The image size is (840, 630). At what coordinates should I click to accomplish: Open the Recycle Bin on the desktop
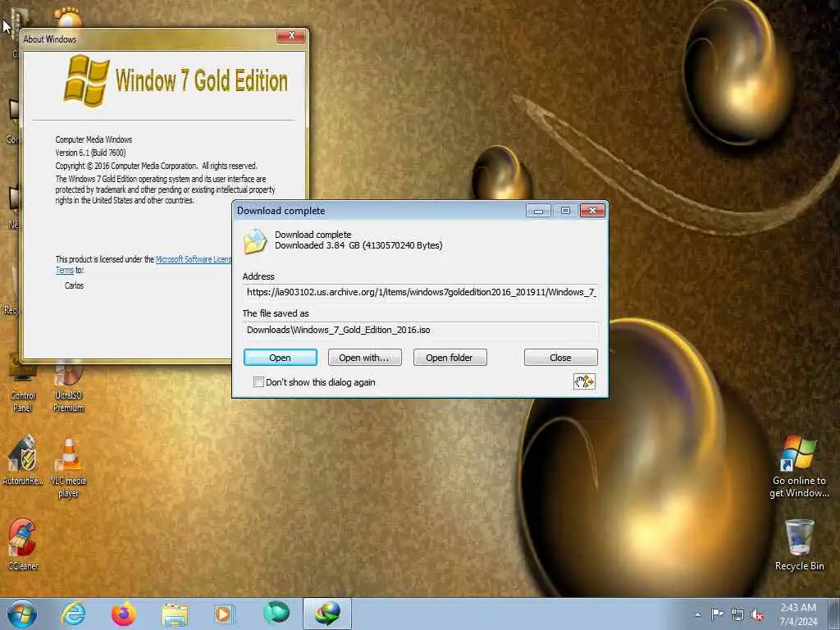pos(799,546)
